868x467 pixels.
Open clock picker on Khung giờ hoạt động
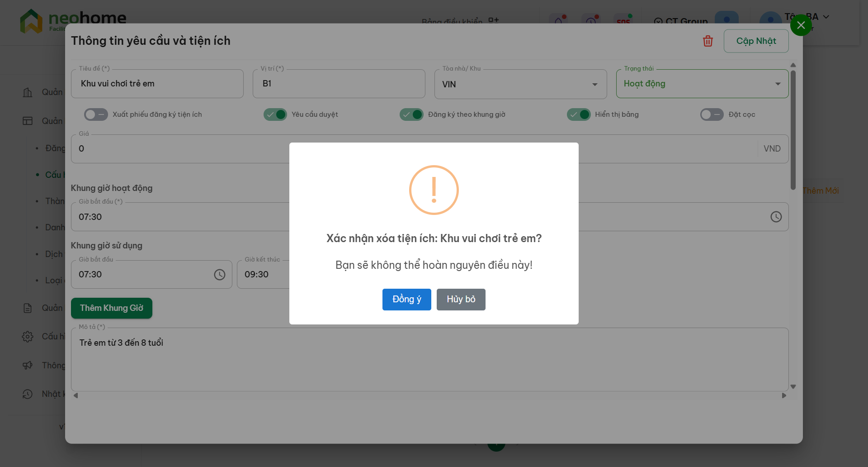(x=776, y=217)
